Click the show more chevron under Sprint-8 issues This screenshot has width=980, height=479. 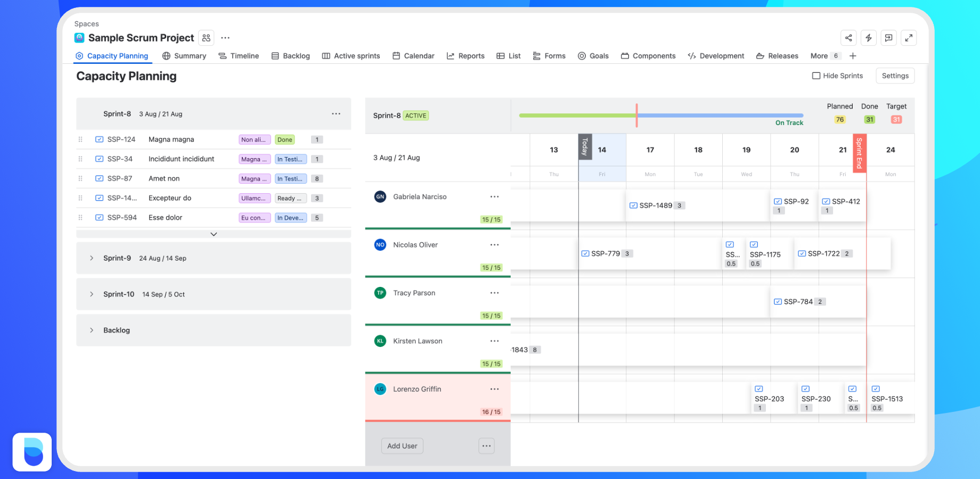pos(214,234)
